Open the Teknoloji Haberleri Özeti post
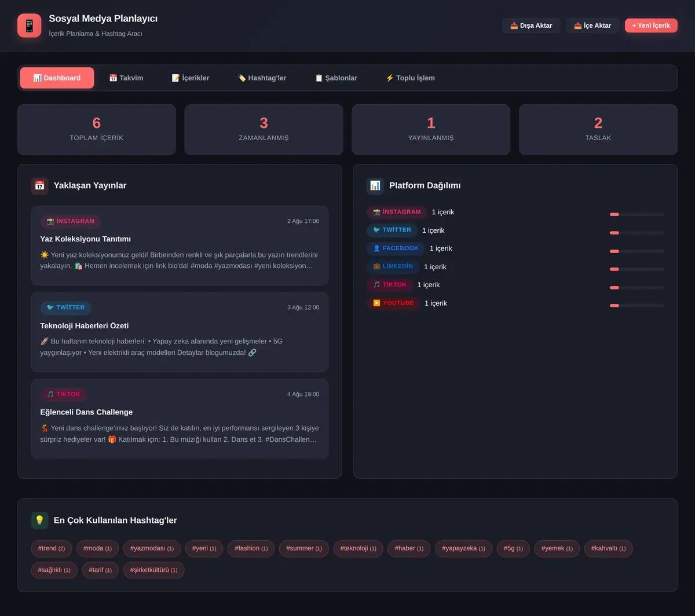Viewport: 695px width, 616px height. tap(180, 332)
